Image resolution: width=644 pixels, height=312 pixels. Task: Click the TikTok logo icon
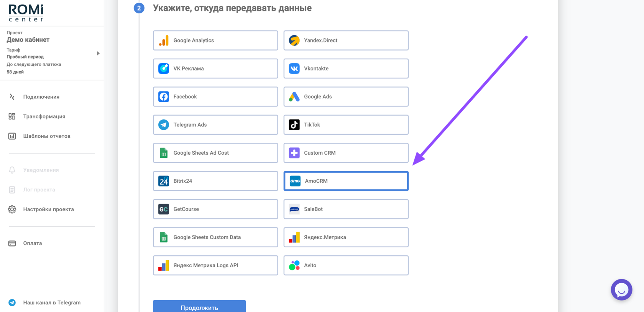[294, 125]
